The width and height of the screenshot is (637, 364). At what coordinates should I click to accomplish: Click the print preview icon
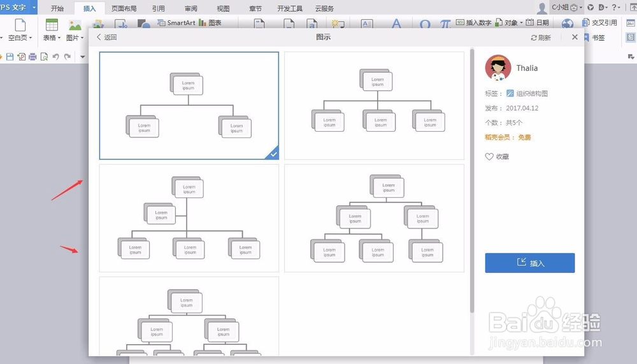click(44, 57)
